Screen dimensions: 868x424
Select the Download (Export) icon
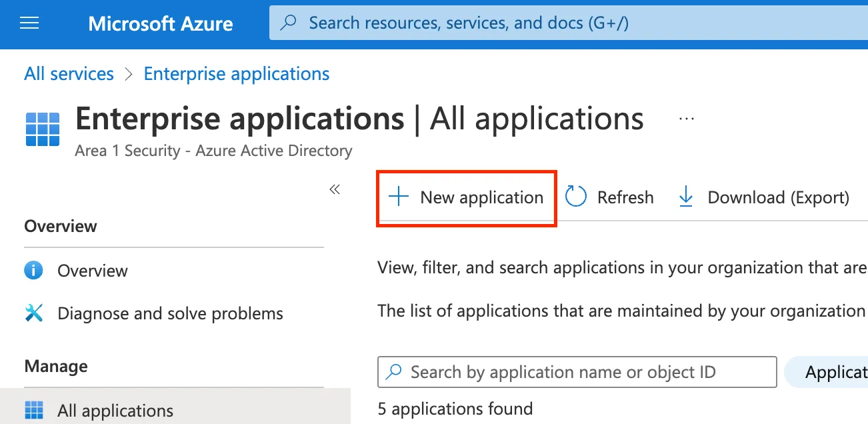click(685, 196)
